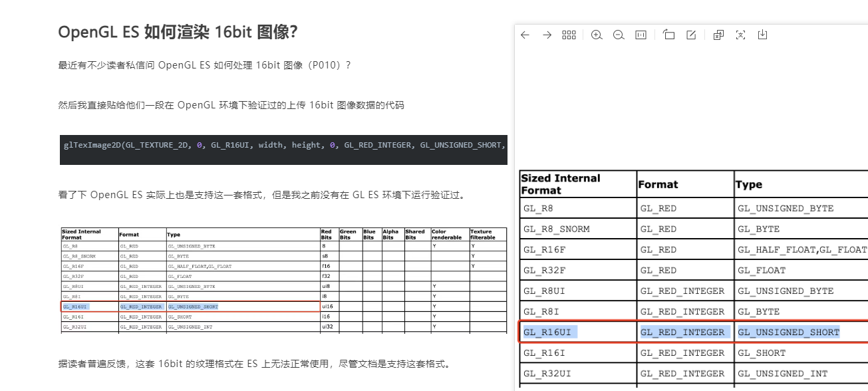Click GL_R16F cell in viewer table
Screen dimensions: 868x391
click(578, 249)
